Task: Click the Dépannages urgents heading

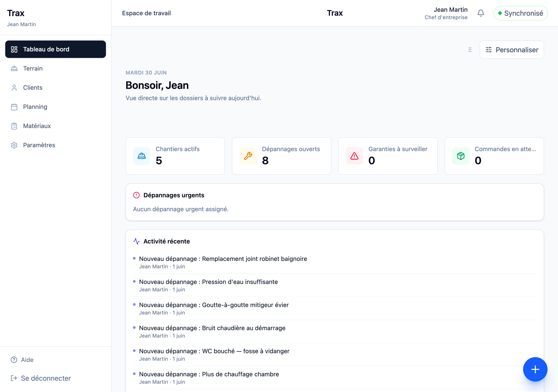Action: 174,195
